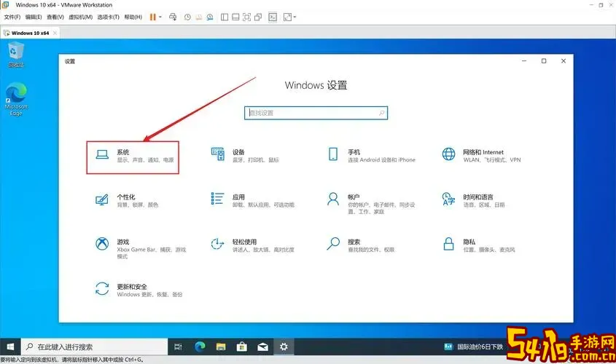The height and width of the screenshot is (364, 616).
Task: Open the 虚拟机(M) menu
Action: click(x=80, y=17)
